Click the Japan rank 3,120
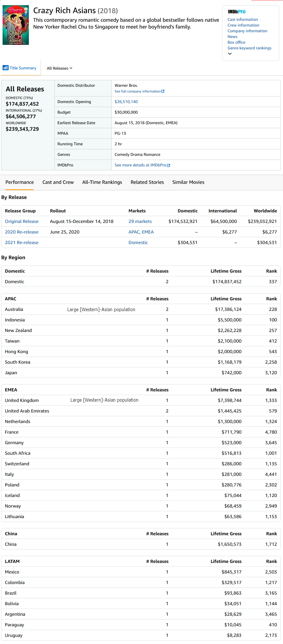The width and height of the screenshot is (283, 644). (x=271, y=373)
